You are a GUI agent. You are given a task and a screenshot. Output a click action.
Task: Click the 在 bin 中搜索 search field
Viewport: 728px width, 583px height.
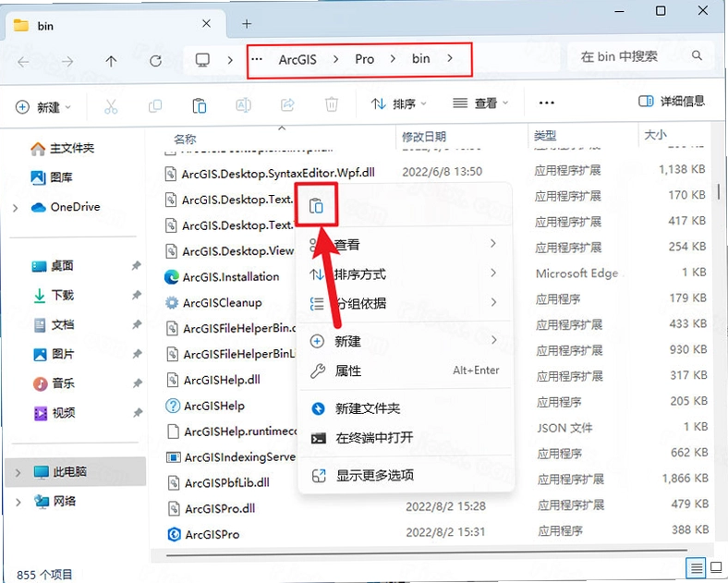pyautogui.click(x=641, y=56)
